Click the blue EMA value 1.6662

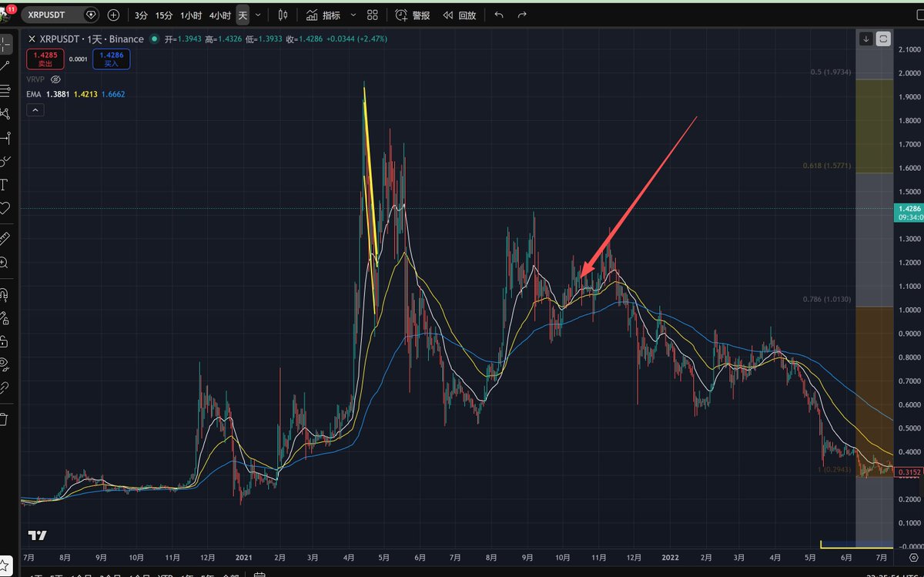[112, 94]
